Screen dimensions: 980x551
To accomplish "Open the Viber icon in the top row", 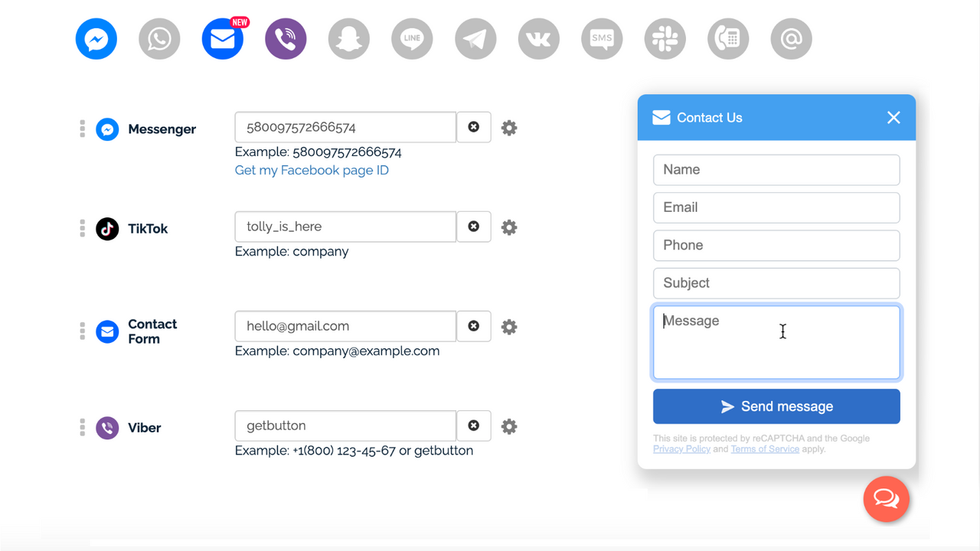I will pyautogui.click(x=286, y=39).
